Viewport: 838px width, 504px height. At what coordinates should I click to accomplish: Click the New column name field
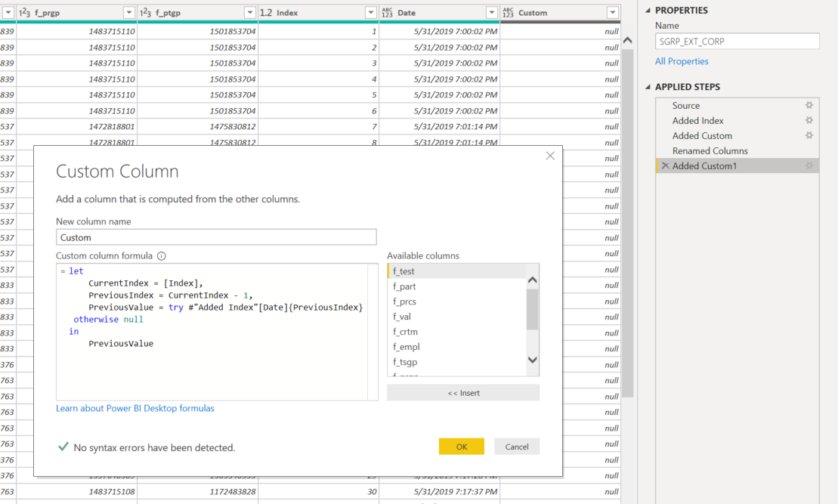[x=216, y=237]
